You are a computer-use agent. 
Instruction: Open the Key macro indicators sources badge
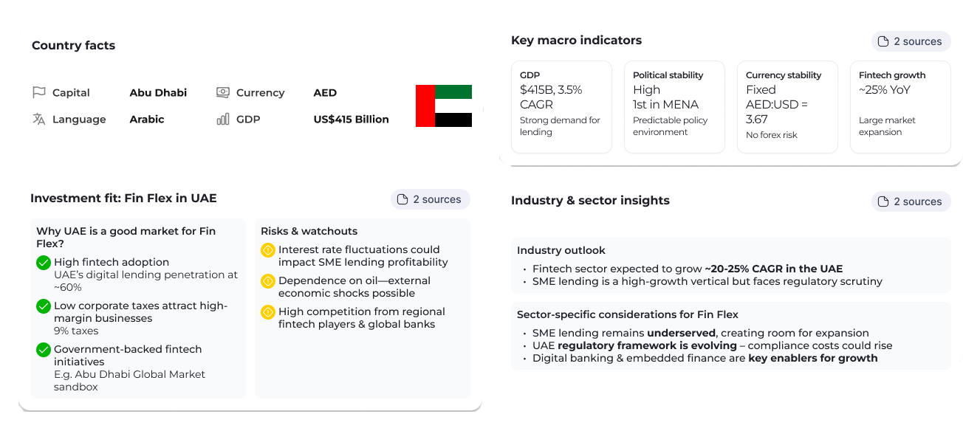911,41
